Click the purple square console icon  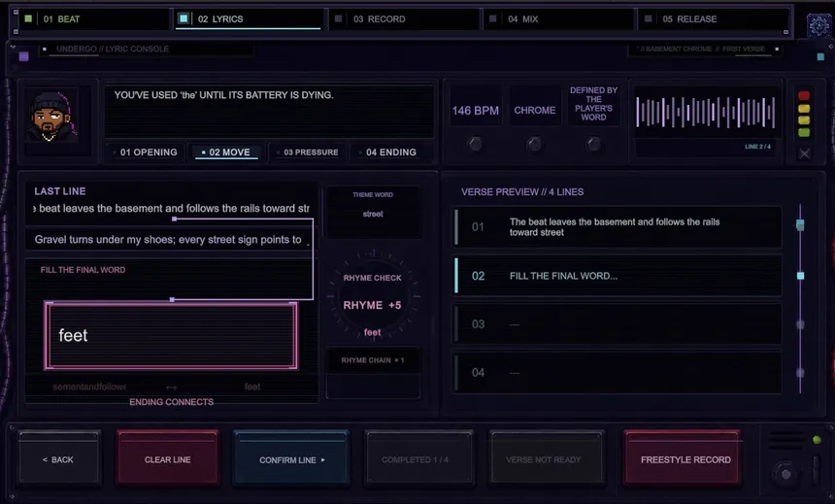(x=24, y=56)
